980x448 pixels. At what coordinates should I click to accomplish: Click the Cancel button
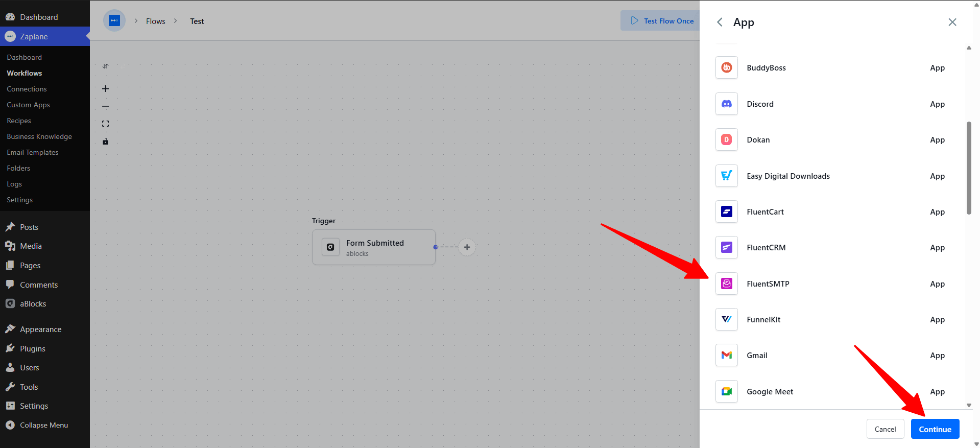[885, 429]
